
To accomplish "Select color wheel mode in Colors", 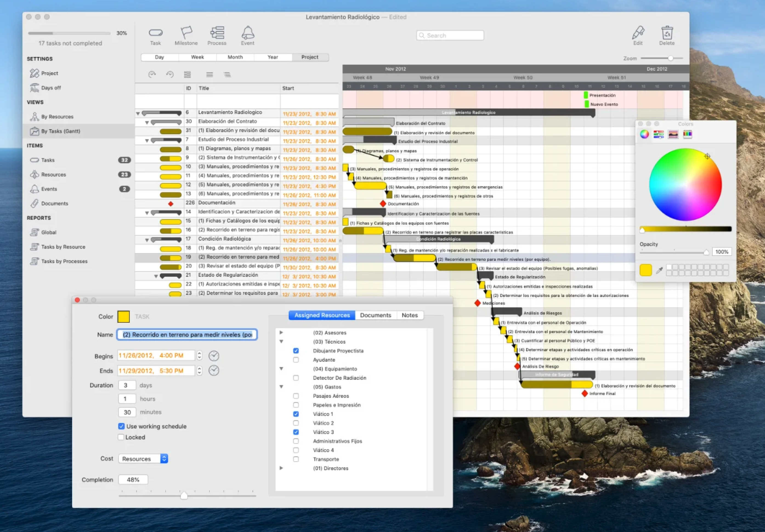I will 644,134.
